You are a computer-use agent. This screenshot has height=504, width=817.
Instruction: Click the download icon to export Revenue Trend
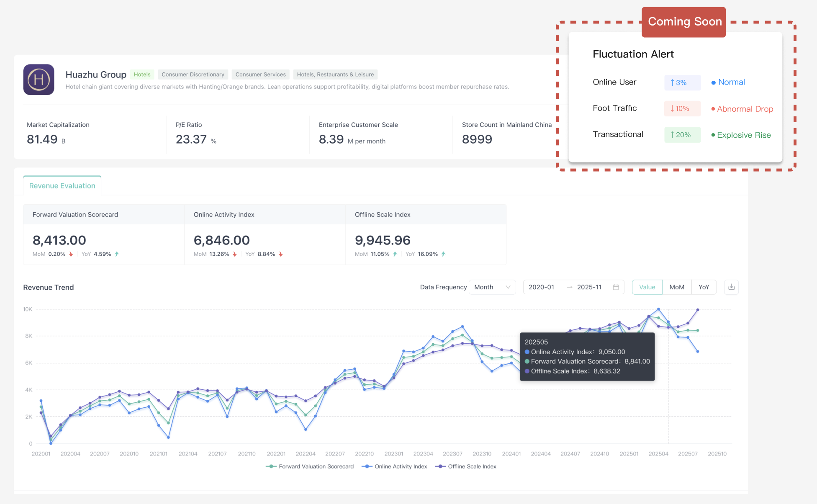coord(731,287)
